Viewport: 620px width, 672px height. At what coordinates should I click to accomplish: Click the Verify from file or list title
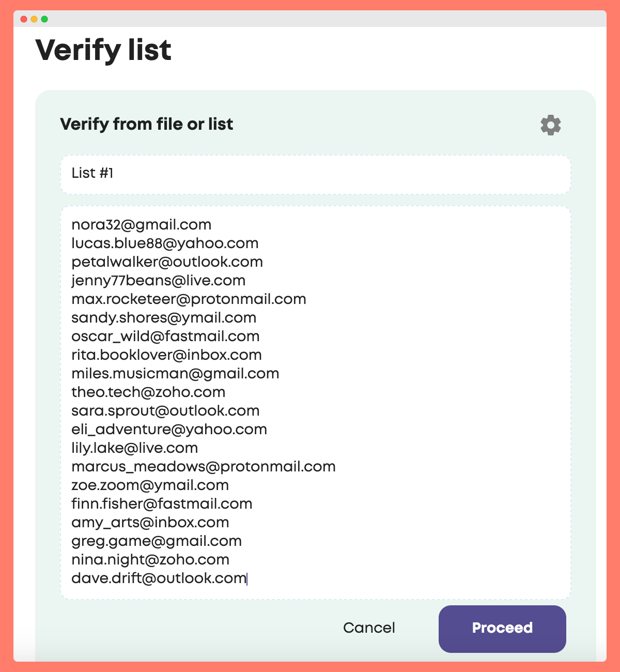147,124
